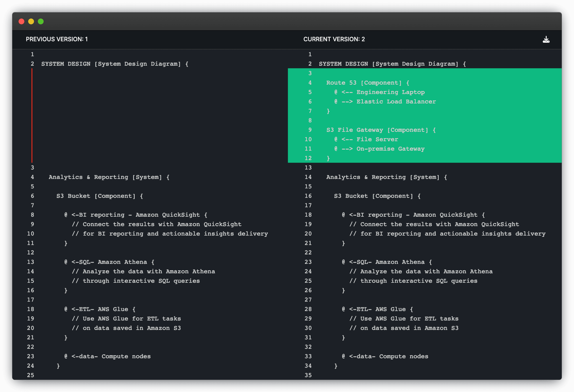574x392 pixels.
Task: Click the CURRENT VERSION: 2 header
Action: [334, 39]
